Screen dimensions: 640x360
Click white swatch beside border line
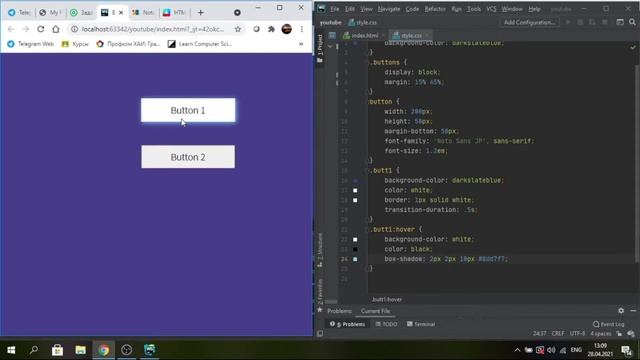355,200
